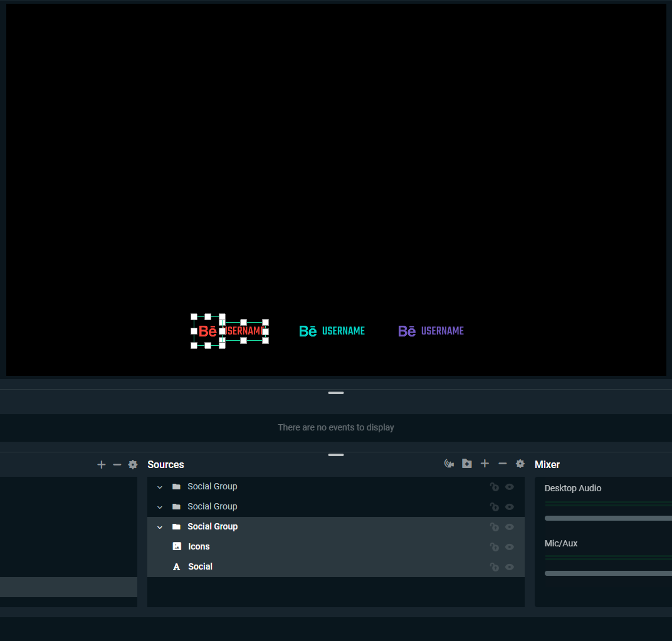Screen dimensions: 672x641
Task: Open scene settings gear left of Sources title
Action: 133,464
